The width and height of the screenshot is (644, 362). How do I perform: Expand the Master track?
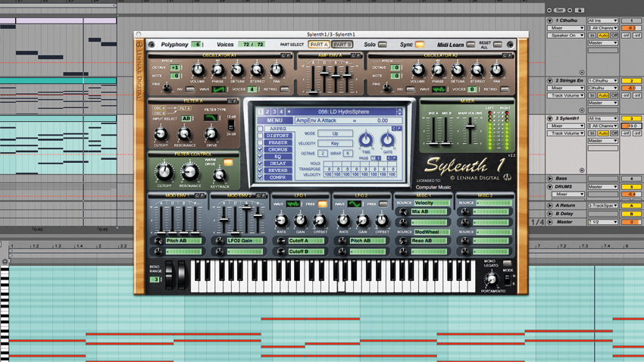tap(549, 222)
